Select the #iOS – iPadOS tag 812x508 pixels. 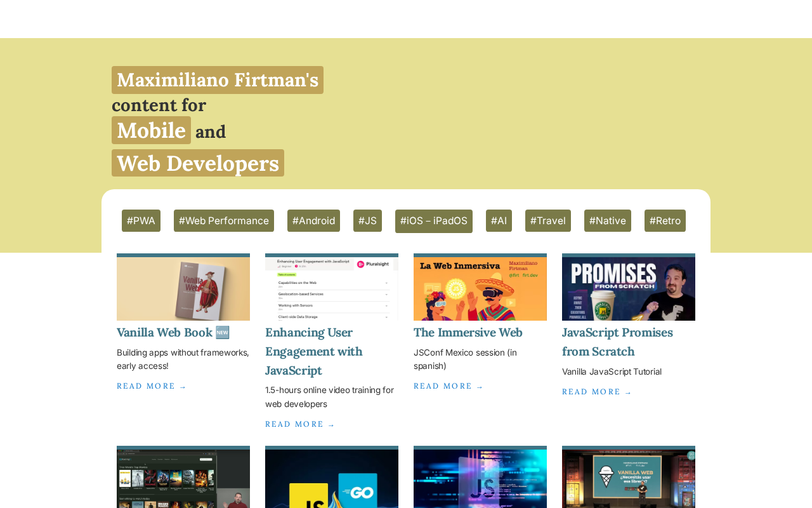click(x=433, y=221)
